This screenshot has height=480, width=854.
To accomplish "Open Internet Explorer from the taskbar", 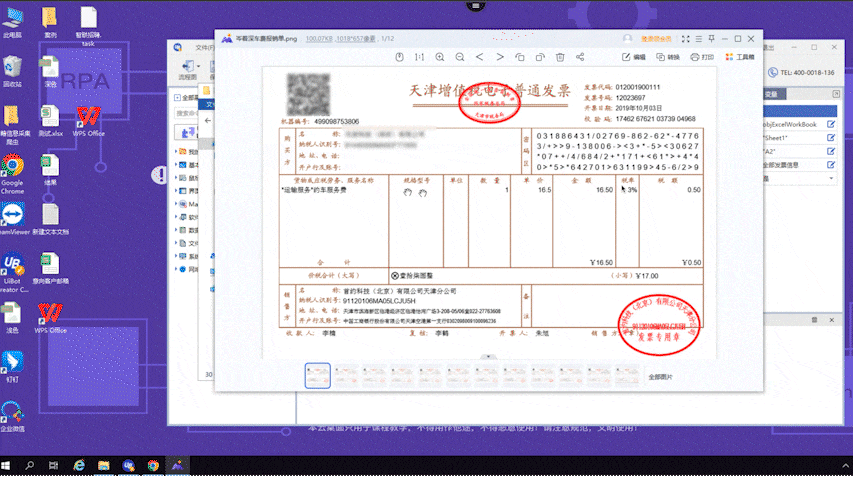I will tap(79, 466).
